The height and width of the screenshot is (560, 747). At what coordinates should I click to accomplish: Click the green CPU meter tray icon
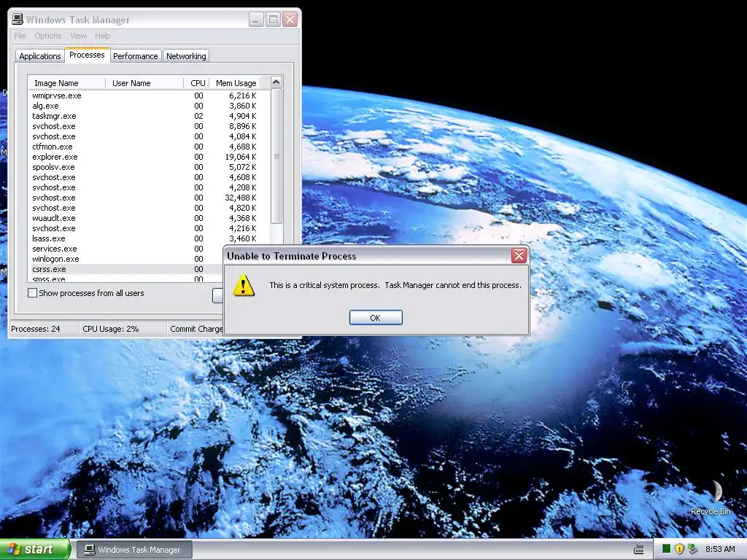click(666, 549)
